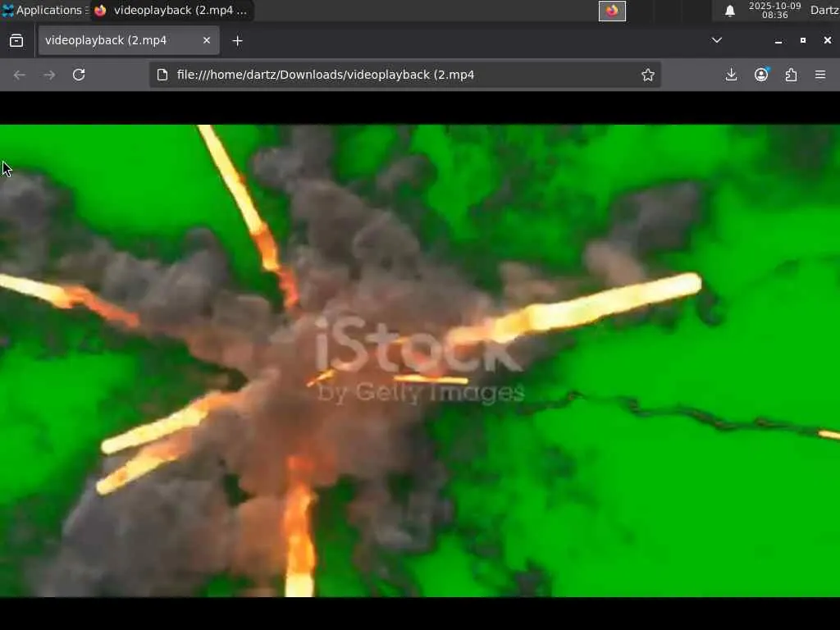This screenshot has width=840, height=630.
Task: Open the notification bell in the panel
Action: pyautogui.click(x=729, y=11)
